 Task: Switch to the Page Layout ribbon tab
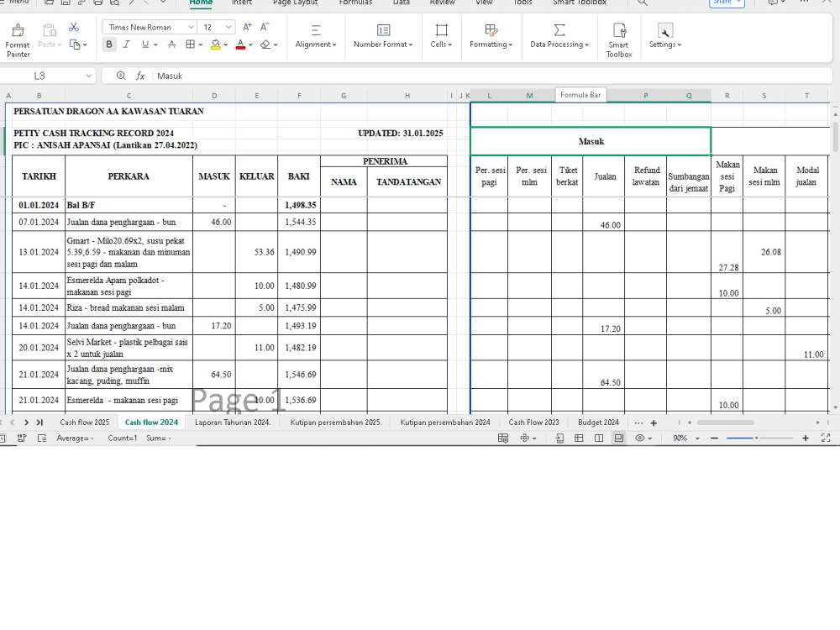[295, 3]
